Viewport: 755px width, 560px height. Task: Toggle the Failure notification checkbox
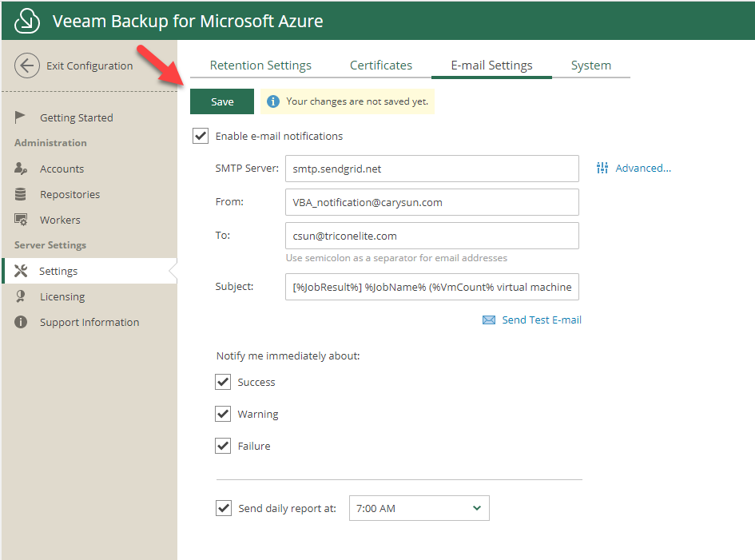[x=223, y=446]
